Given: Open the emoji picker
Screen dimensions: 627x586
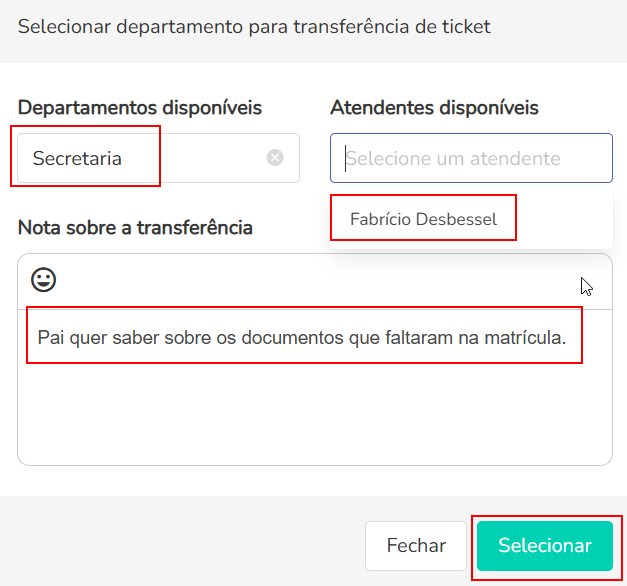Looking at the screenshot, I should pyautogui.click(x=43, y=281).
